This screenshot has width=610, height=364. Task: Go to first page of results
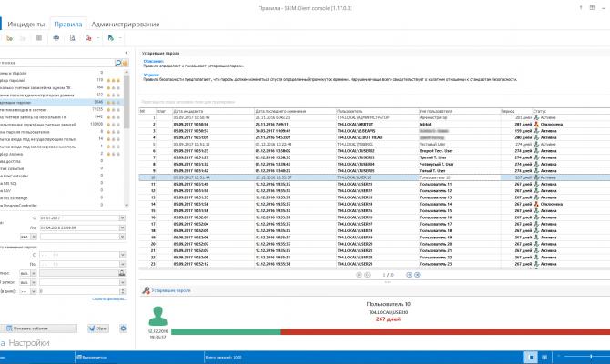pos(359,275)
